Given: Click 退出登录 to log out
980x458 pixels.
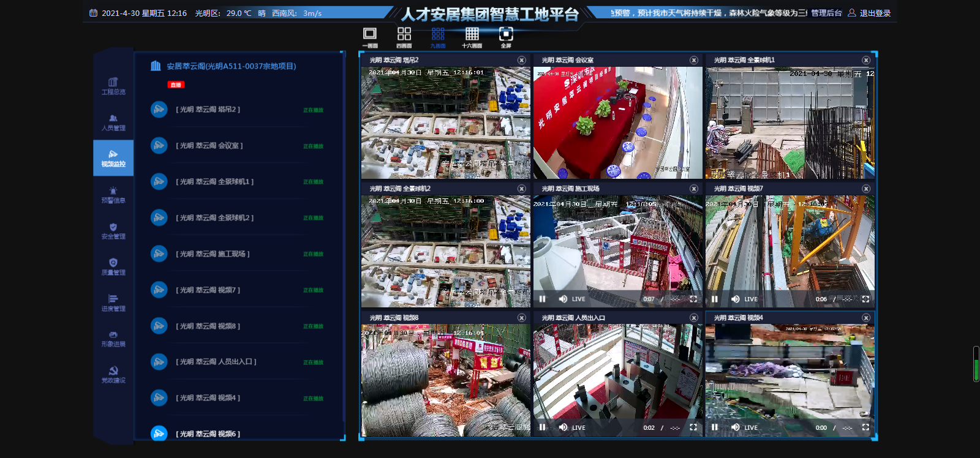Looking at the screenshot, I should coord(875,13).
